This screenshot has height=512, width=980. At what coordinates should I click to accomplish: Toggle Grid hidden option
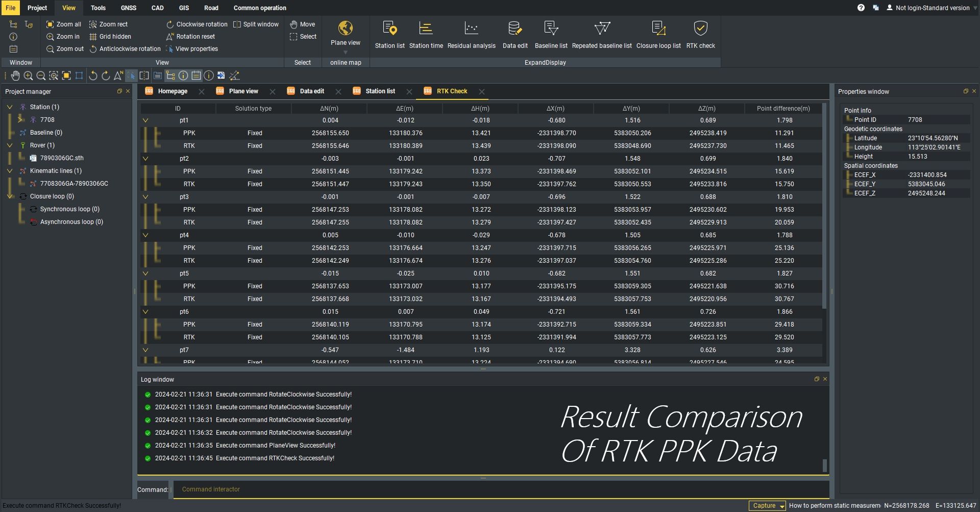coord(110,37)
